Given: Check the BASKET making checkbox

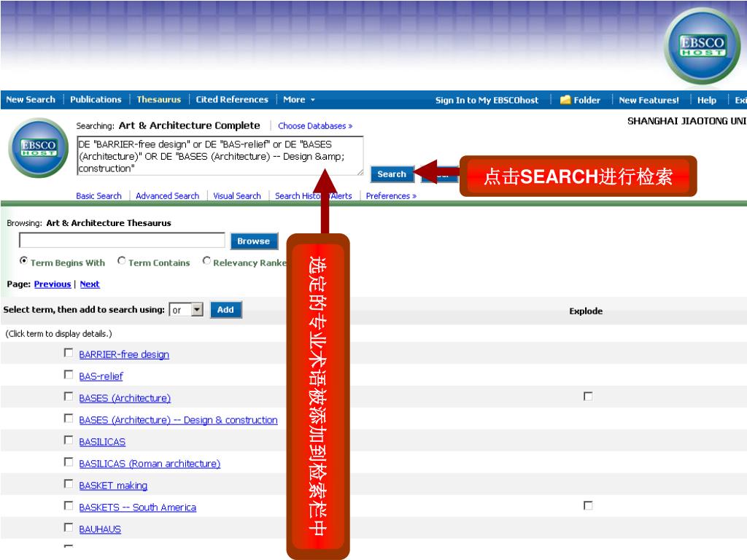Looking at the screenshot, I should 69,484.
